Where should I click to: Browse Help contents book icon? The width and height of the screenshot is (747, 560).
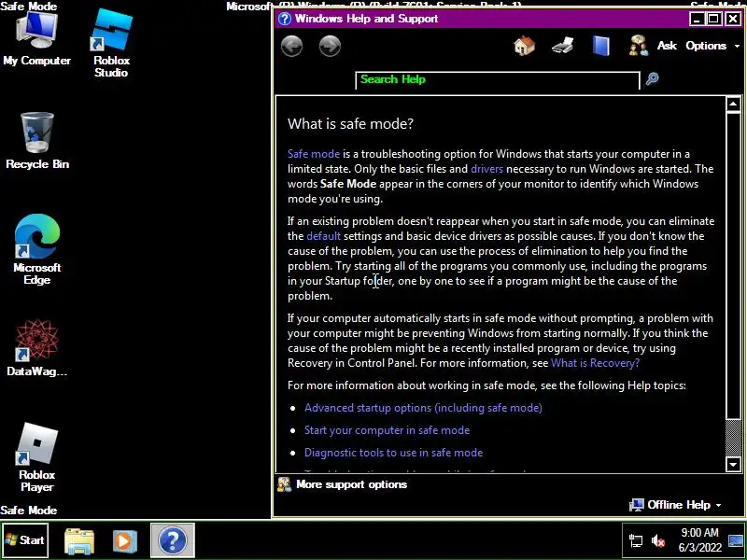pyautogui.click(x=601, y=46)
